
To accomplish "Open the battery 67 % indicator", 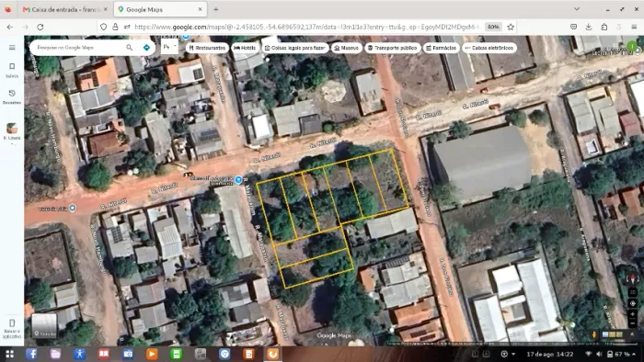I will [619, 354].
